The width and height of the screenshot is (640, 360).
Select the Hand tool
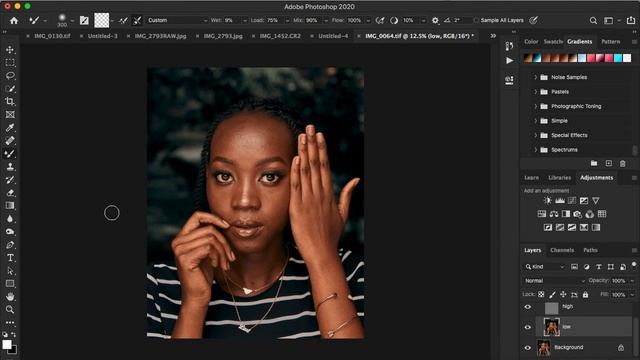(x=10, y=297)
